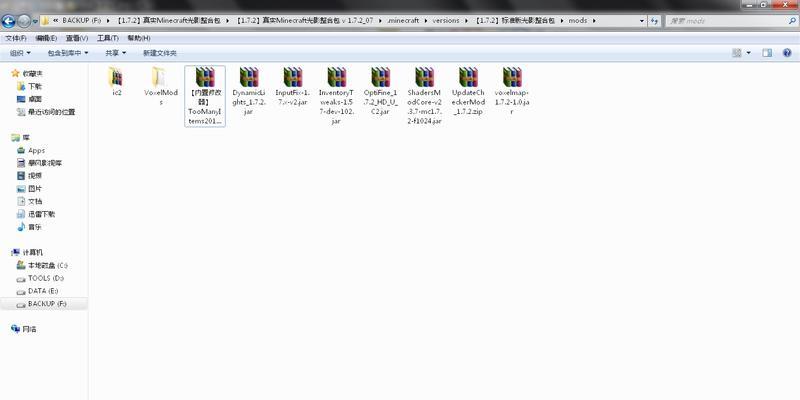Open the 帮助(H) menu

coord(138,38)
